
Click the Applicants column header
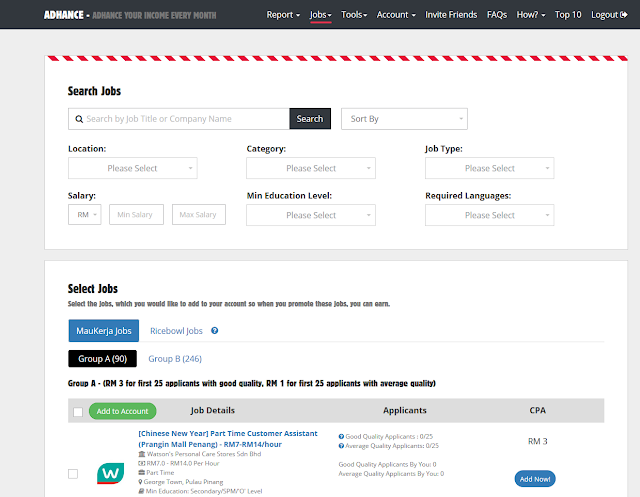(x=404, y=410)
